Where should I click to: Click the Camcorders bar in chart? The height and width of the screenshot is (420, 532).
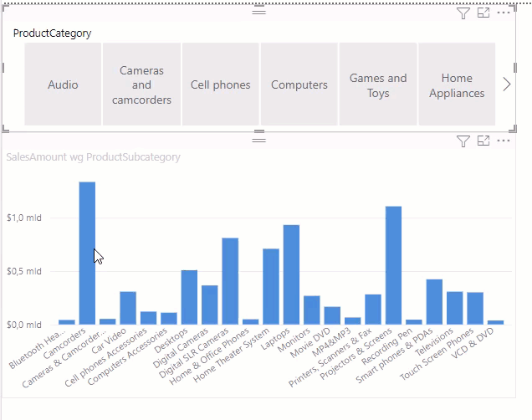[87, 253]
